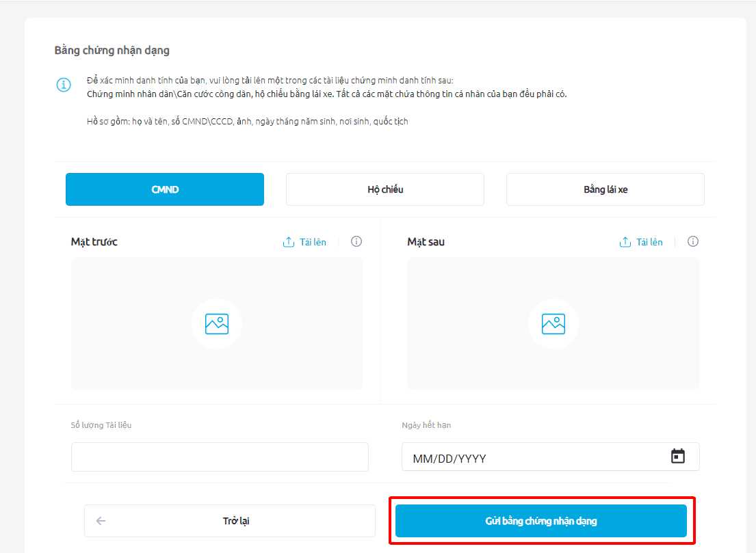Open the calendar picker for Ngày hết hạn
The height and width of the screenshot is (553, 756).
point(678,456)
